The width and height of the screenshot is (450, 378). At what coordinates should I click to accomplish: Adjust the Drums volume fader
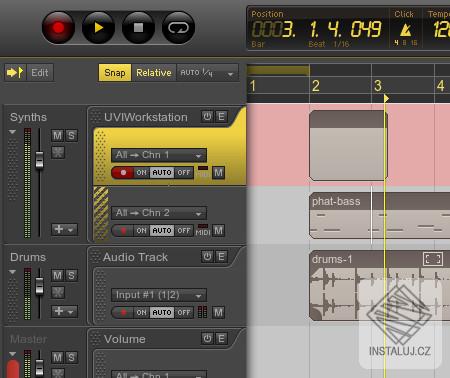39,286
